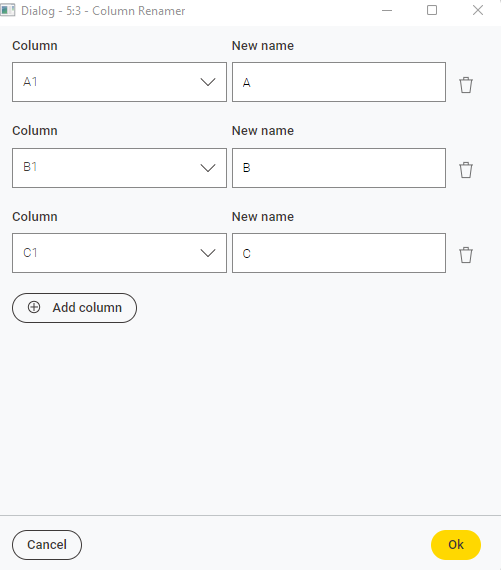Open the B1 column dropdown
Image resolution: width=501 pixels, height=570 pixels.
pyautogui.click(x=119, y=168)
